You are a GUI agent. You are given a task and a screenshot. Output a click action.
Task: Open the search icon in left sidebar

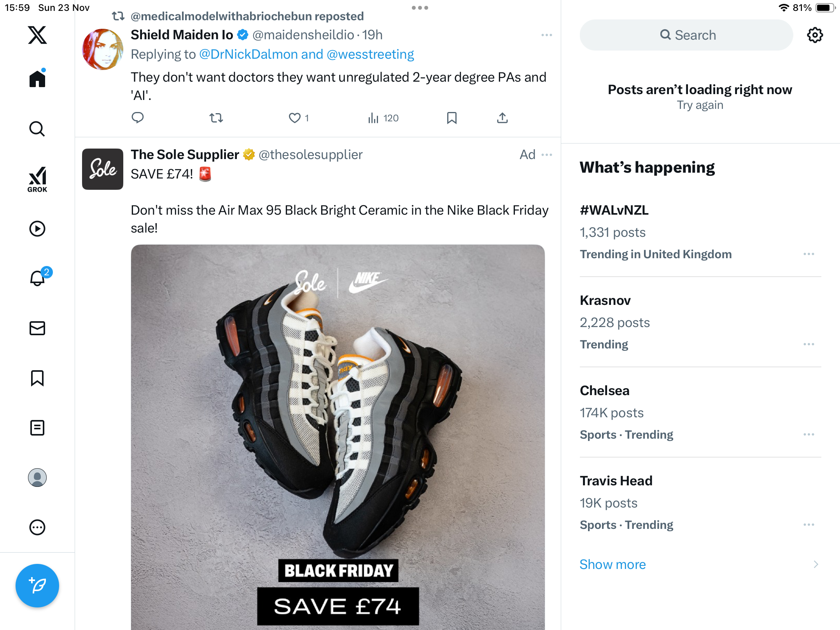pos(37,129)
